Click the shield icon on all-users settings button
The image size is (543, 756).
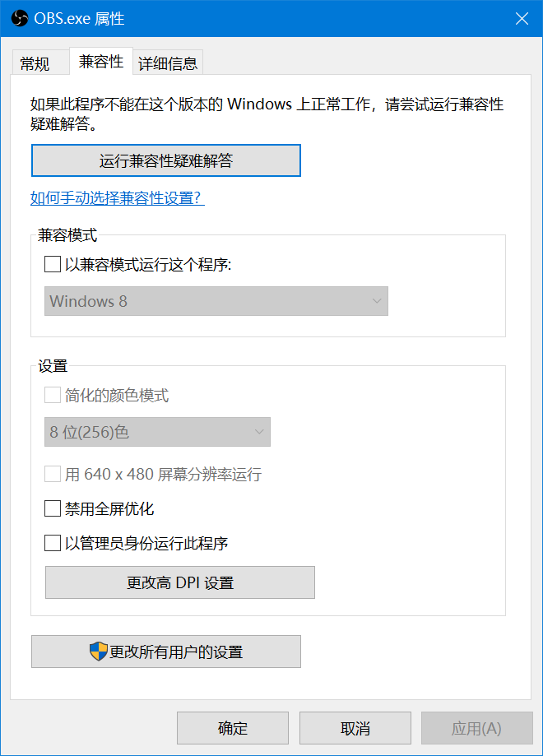click(x=99, y=652)
